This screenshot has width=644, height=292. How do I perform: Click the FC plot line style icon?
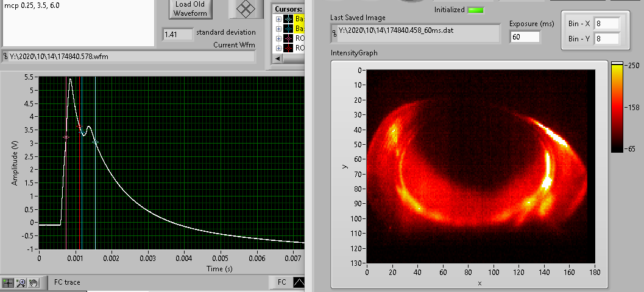tap(299, 282)
